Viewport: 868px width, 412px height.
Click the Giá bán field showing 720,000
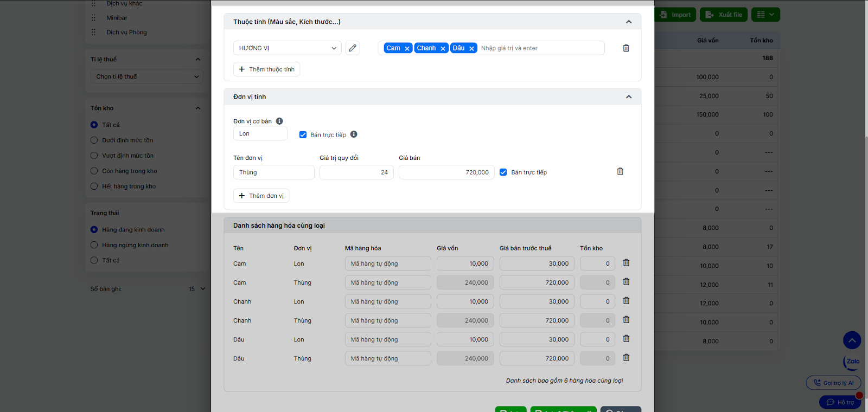pos(446,172)
